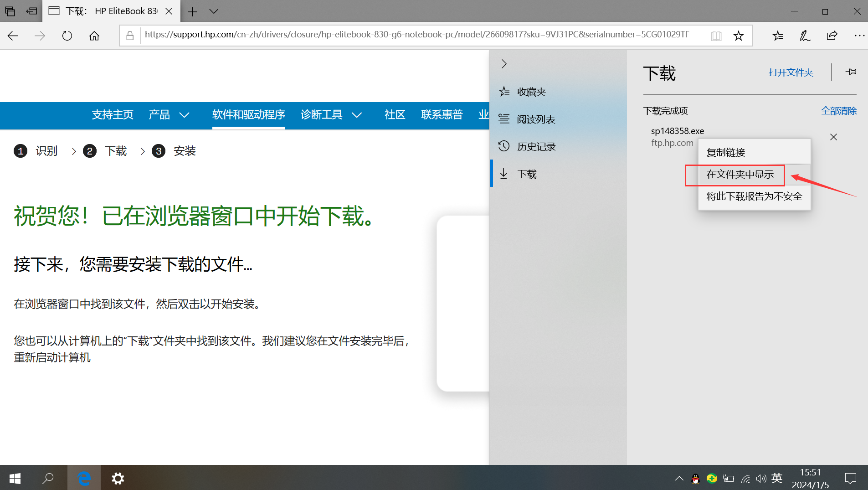Go to the browser Home page
Viewport: 868px width, 490px height.
coord(94,36)
